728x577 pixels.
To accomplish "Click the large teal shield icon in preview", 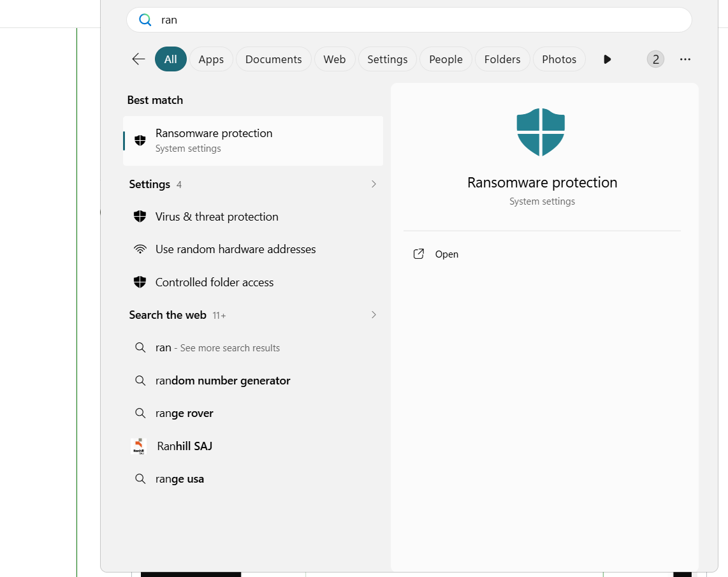I will coord(541,132).
